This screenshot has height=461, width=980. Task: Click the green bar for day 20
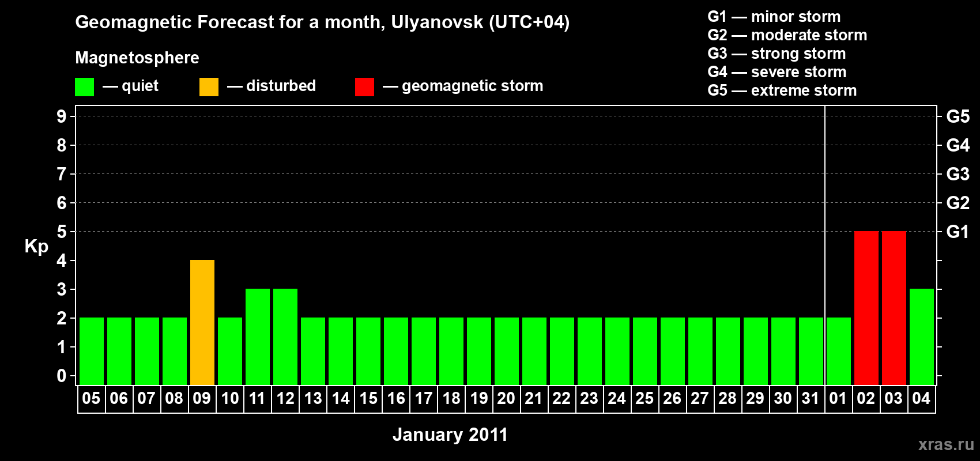pyautogui.click(x=507, y=351)
